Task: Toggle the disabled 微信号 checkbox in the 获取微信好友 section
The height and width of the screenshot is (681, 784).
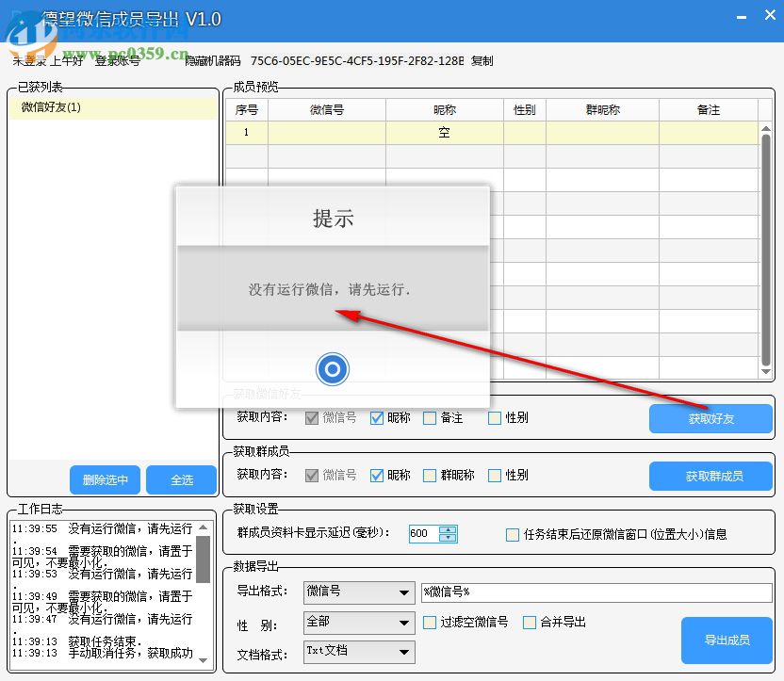Action: tap(312, 417)
